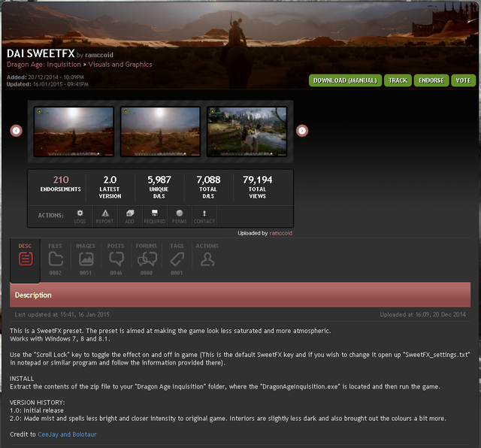Click the 'Last updated at 15:41, 16 Jan 2015' text
This screenshot has height=448, width=481.
(62, 314)
